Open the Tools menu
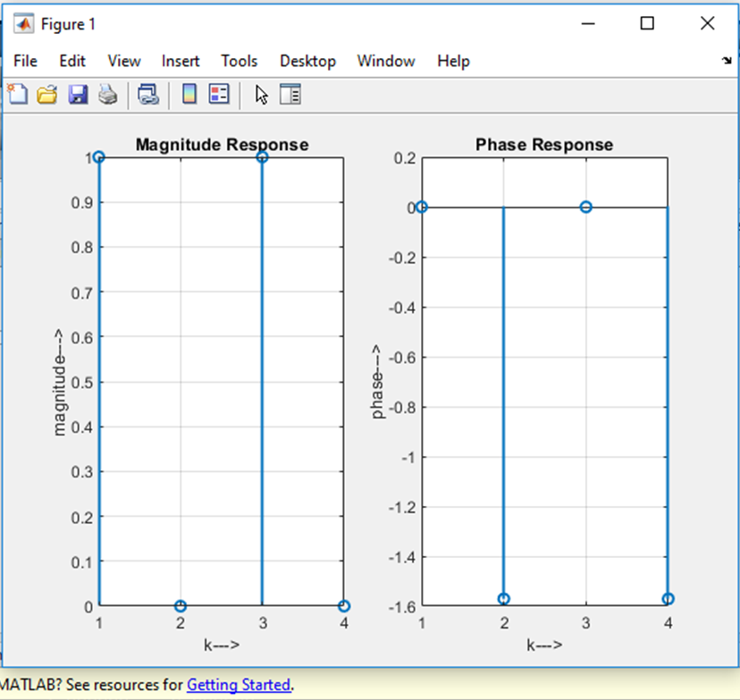Viewport: 740px width, 700px height. [x=240, y=61]
